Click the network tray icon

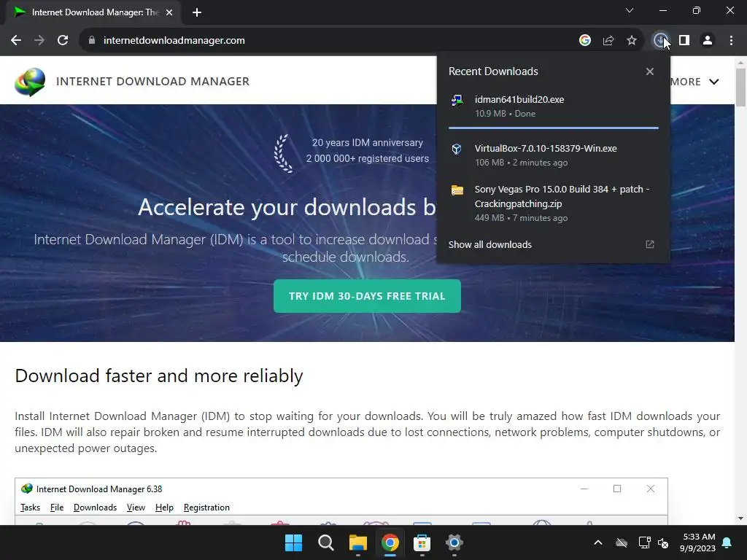pos(644,542)
